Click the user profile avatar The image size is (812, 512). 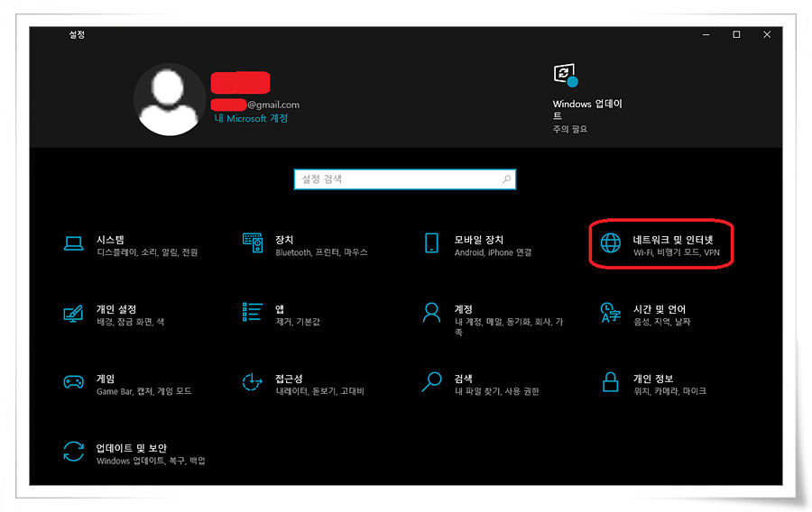pyautogui.click(x=169, y=100)
